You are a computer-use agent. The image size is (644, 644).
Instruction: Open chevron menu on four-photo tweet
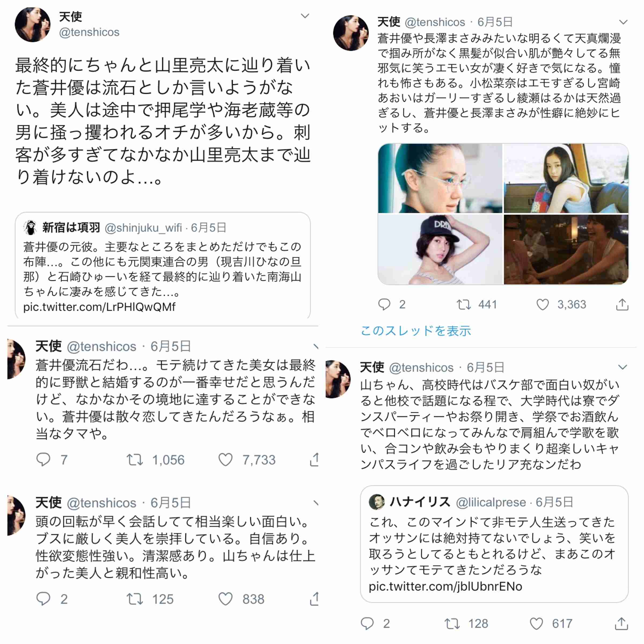[x=623, y=22]
